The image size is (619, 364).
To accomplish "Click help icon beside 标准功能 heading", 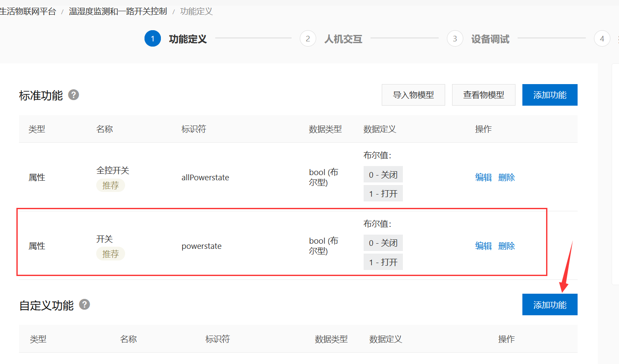I will 74,95.
